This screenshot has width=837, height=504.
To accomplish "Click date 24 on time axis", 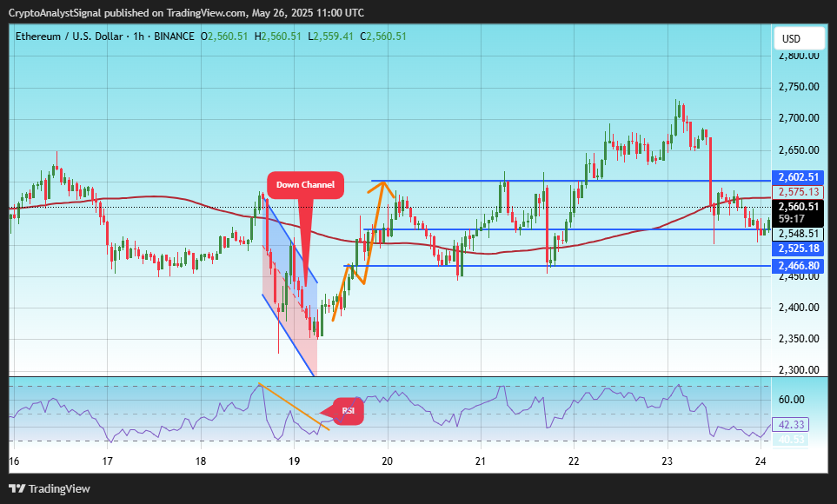I will point(761,461).
